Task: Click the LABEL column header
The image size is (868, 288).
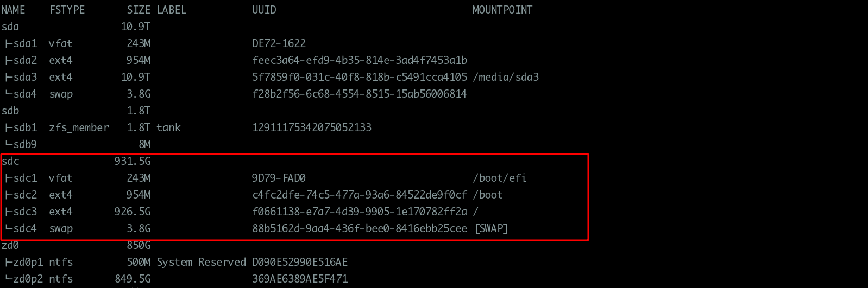Action: 171,10
